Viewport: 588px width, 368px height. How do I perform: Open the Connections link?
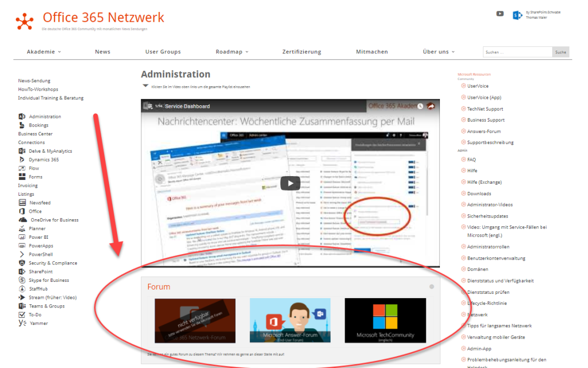point(32,142)
